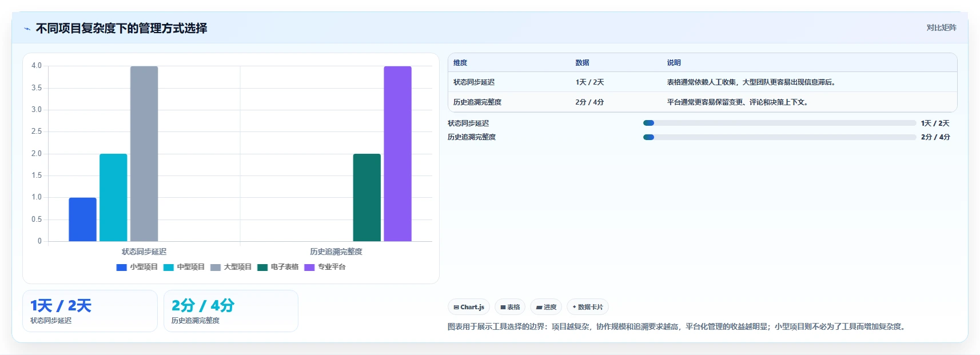980x355 pixels.
Task: Click the summary text starting 图表用于展示工具选择的边界
Action: pos(676,327)
